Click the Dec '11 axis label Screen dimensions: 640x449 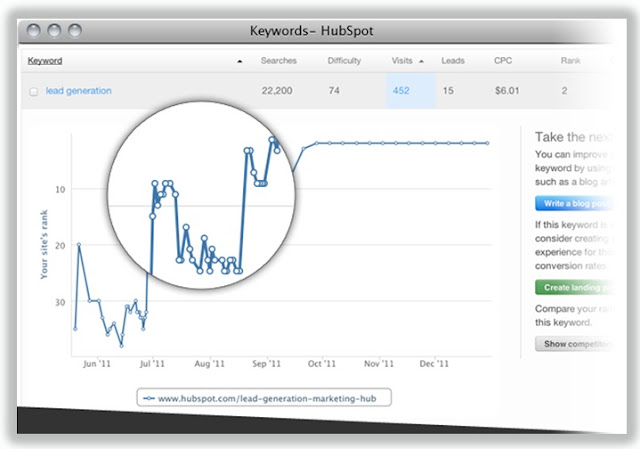click(x=434, y=363)
